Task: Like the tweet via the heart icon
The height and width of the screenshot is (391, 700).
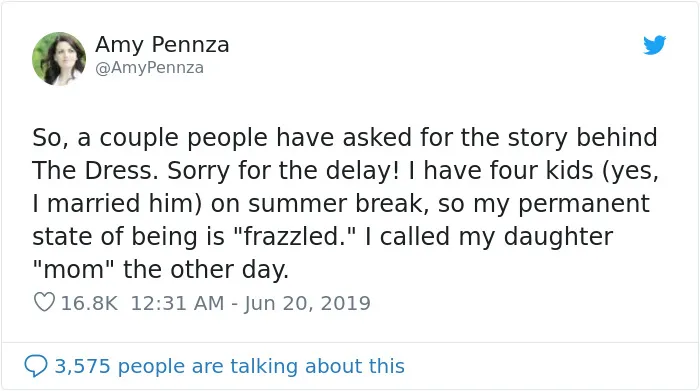Action: (44, 302)
